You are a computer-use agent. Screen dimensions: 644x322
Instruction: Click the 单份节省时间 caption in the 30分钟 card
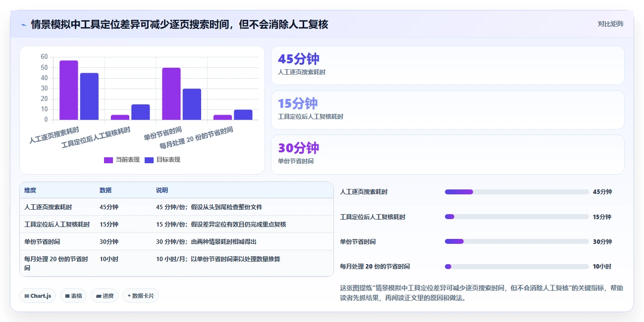coord(296,161)
